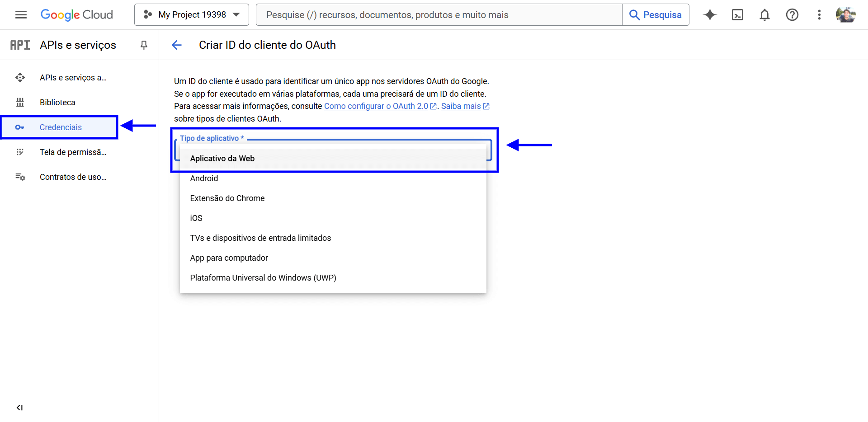Click the Pesquisa search button

(x=656, y=15)
